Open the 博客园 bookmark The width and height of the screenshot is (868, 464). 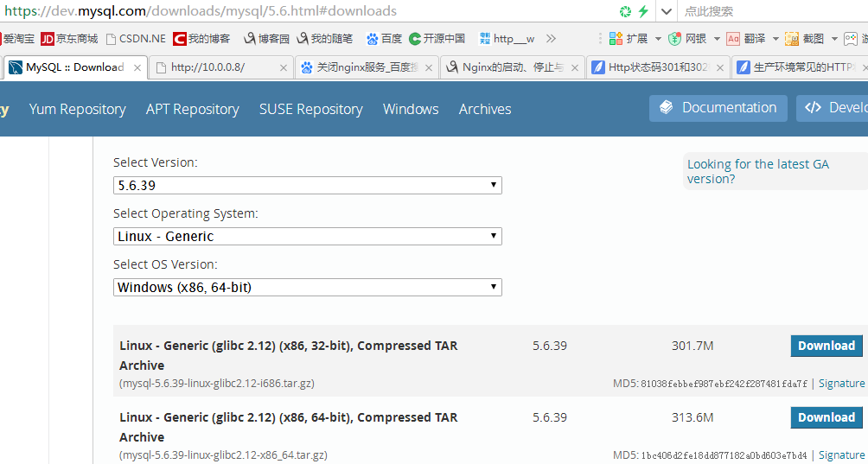coord(267,39)
